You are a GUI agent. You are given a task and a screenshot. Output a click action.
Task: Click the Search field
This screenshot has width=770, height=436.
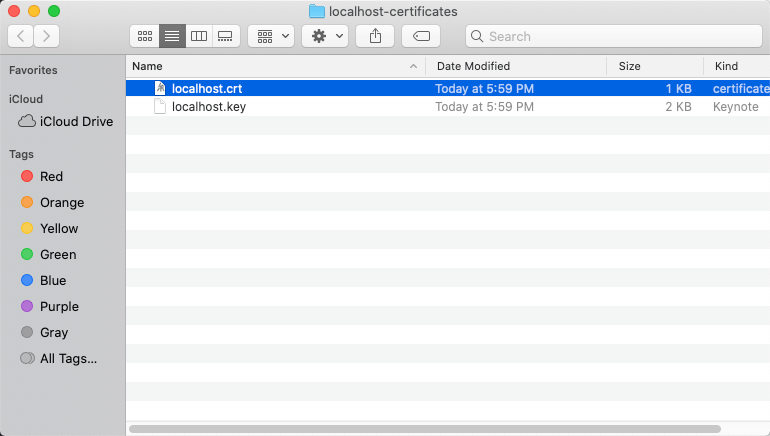tap(614, 36)
